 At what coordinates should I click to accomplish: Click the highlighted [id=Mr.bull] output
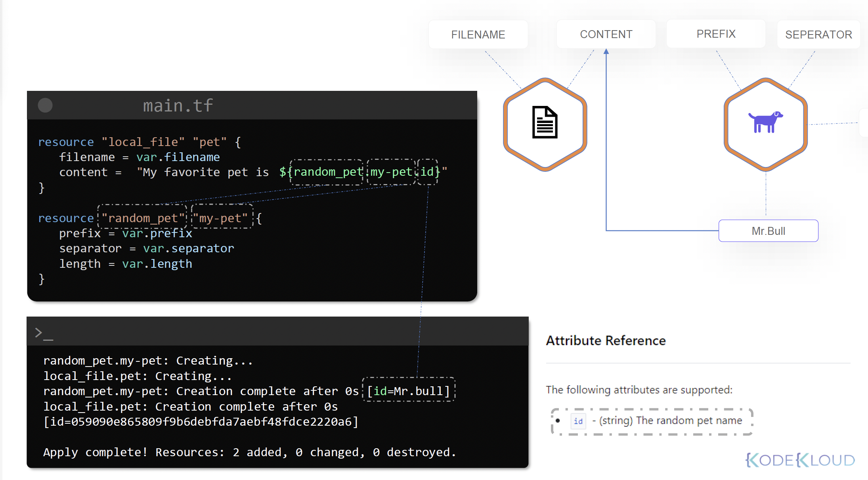tap(409, 391)
